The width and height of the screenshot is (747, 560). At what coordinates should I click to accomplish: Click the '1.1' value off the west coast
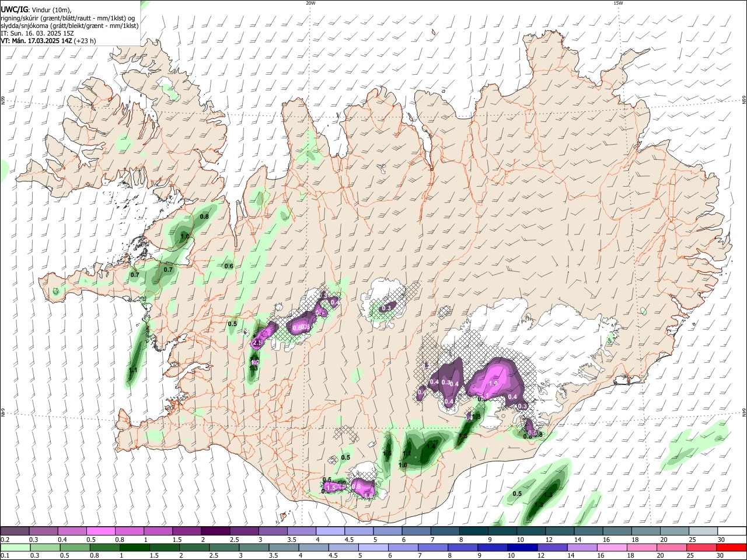click(133, 370)
